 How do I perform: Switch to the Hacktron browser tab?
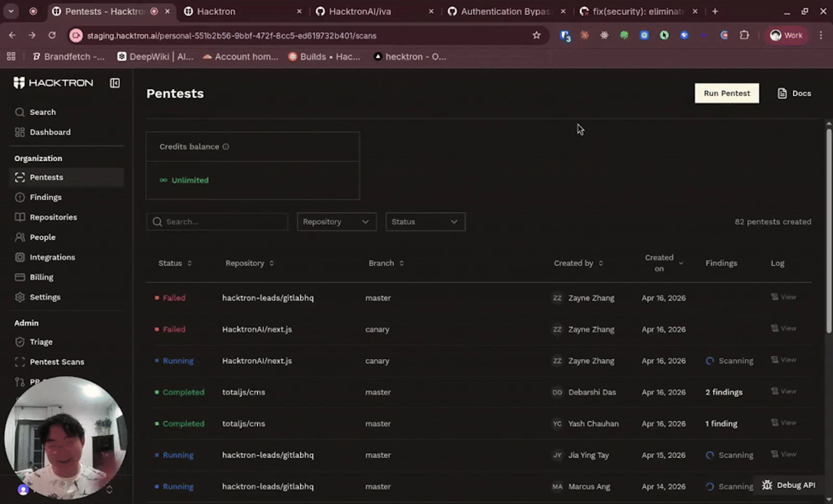pyautogui.click(x=216, y=11)
